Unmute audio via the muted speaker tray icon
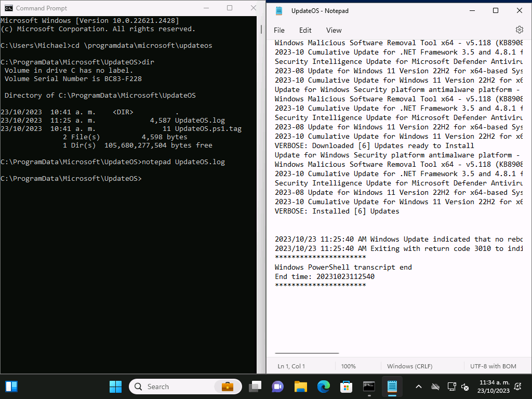Screen dimensions: 532x399 (x=465, y=387)
